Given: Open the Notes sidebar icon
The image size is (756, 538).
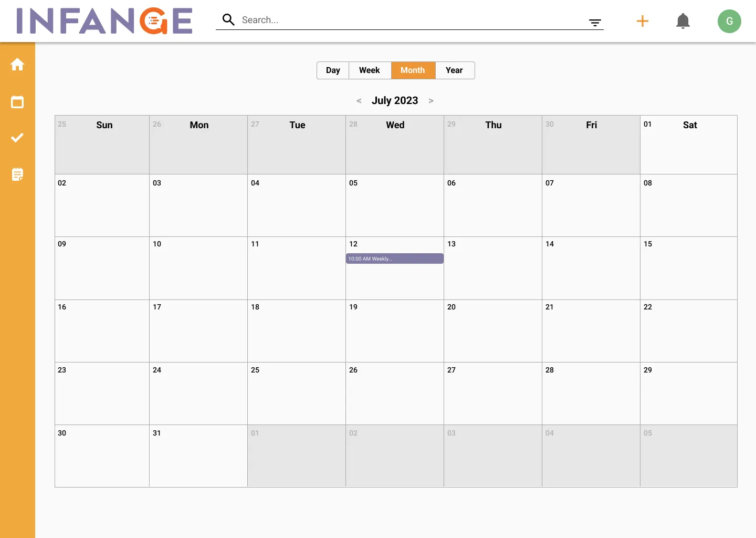Looking at the screenshot, I should (x=17, y=174).
